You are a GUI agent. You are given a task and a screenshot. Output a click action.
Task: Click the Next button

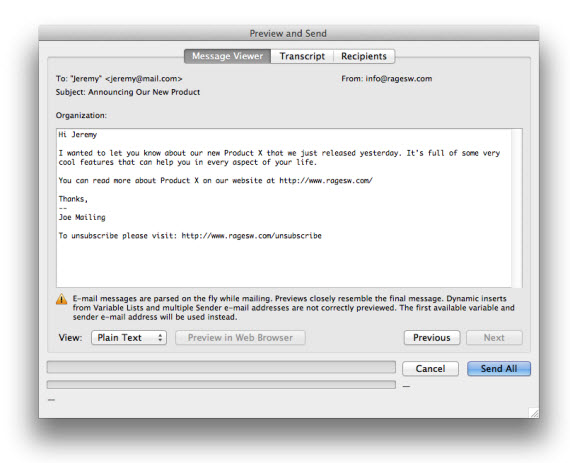pos(494,338)
